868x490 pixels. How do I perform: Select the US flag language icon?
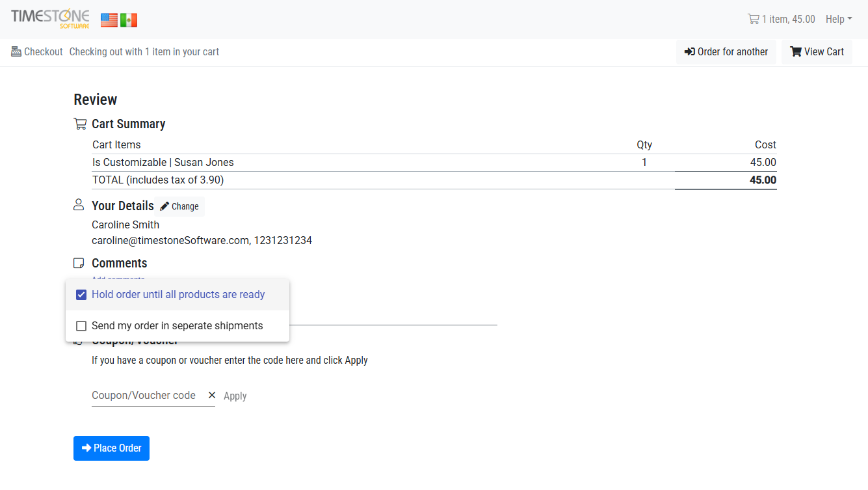109,20
